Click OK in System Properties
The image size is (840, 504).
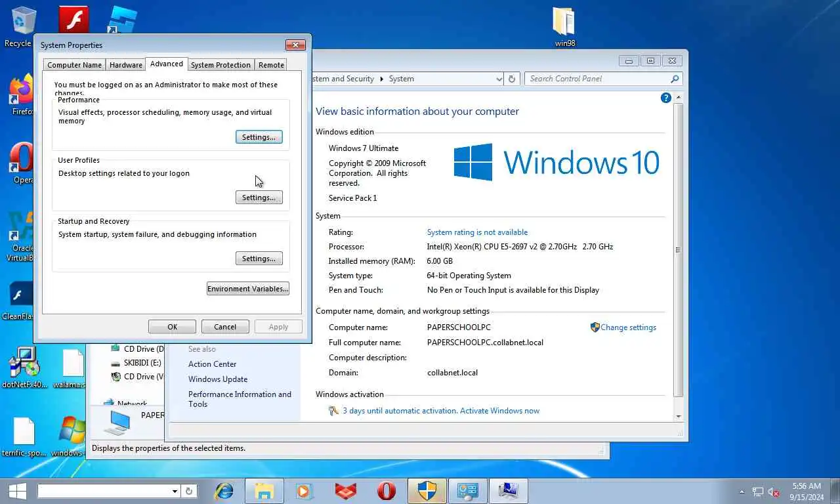click(x=172, y=327)
